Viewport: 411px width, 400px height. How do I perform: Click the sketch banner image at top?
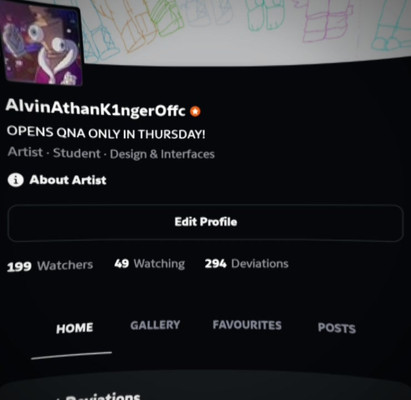(247, 32)
